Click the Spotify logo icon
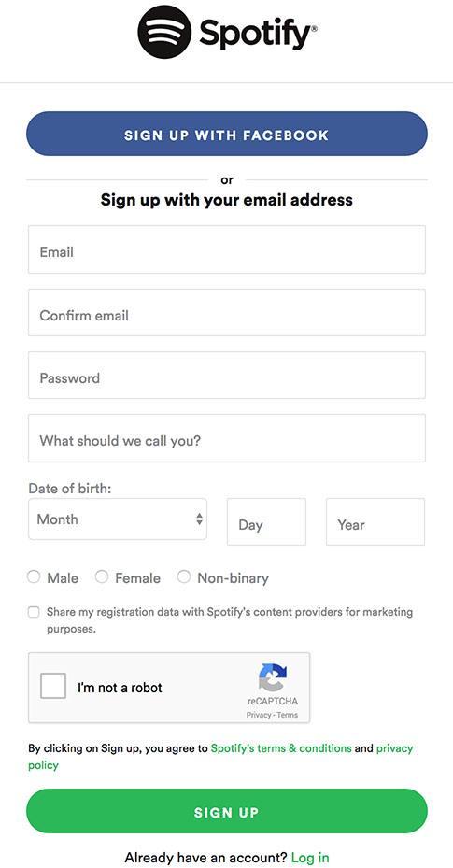 pos(164,32)
